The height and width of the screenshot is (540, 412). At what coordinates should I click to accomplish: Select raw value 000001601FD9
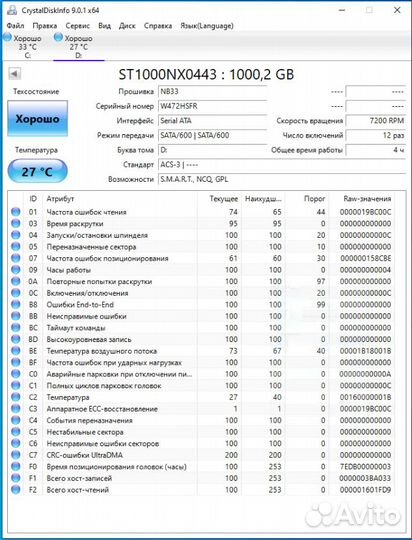coord(365,490)
